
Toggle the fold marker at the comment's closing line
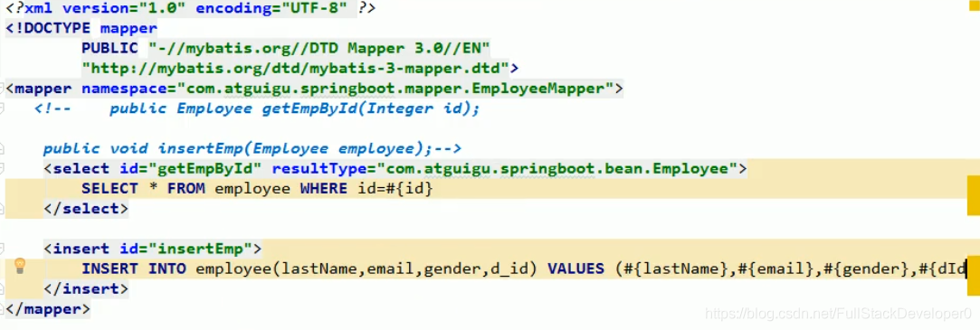pyautogui.click(x=2, y=149)
